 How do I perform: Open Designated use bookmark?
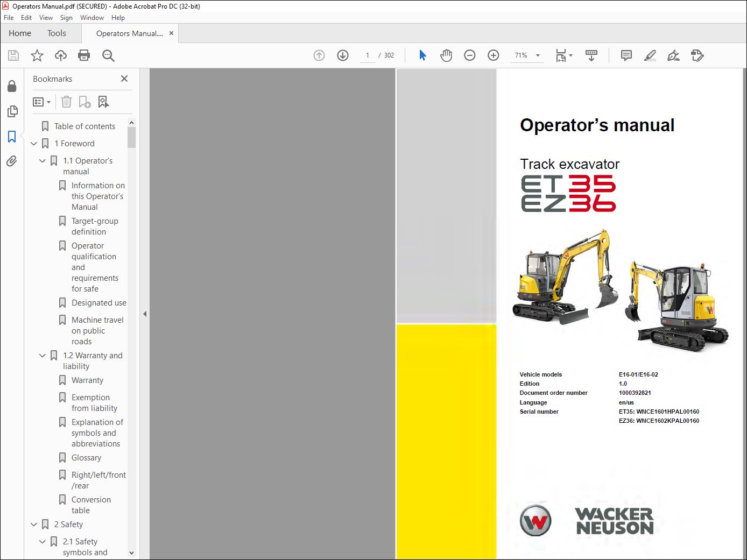tap(99, 303)
